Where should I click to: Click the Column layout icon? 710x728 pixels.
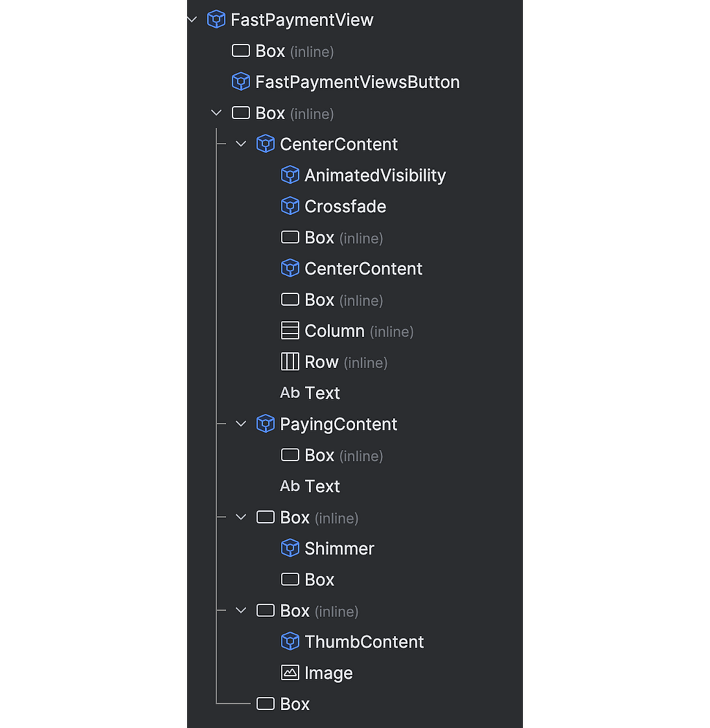click(x=290, y=331)
